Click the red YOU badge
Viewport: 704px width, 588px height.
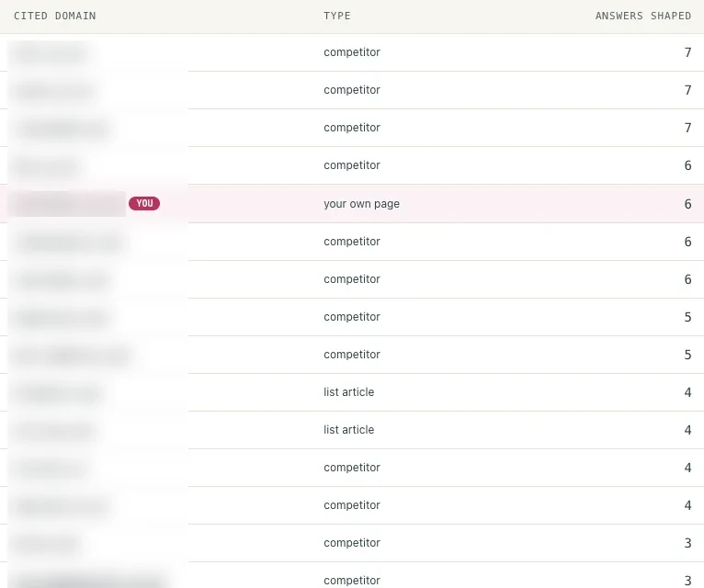144,203
